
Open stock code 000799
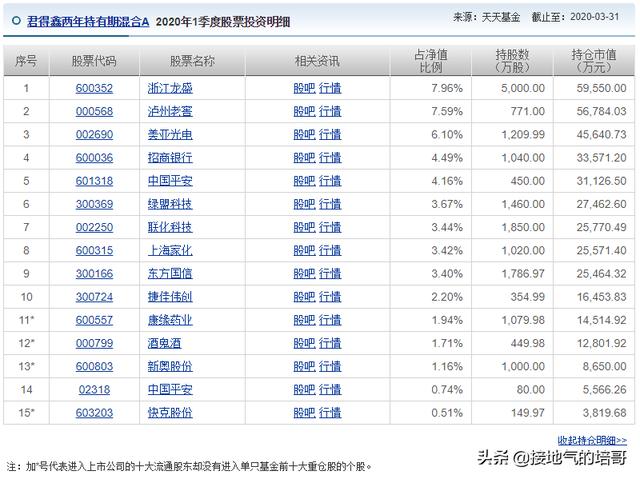coord(94,344)
